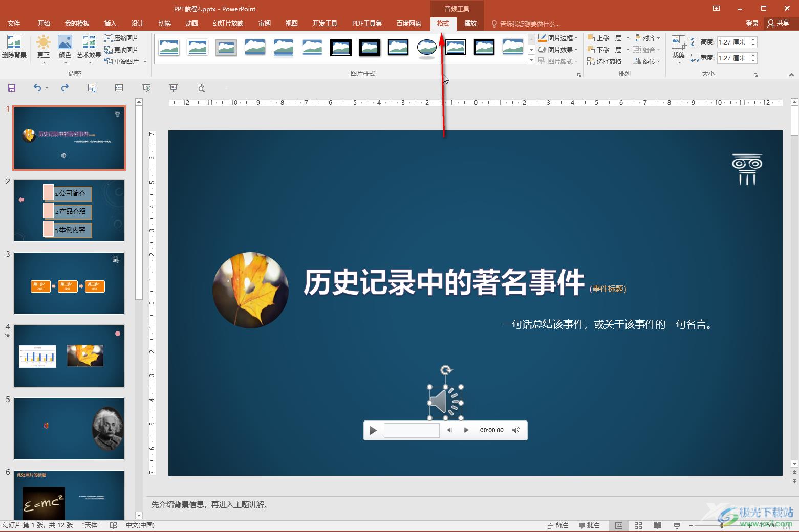This screenshot has height=532, width=799.
Task: Select slide 2 thumbnail with 公司简介
Action: click(69, 211)
